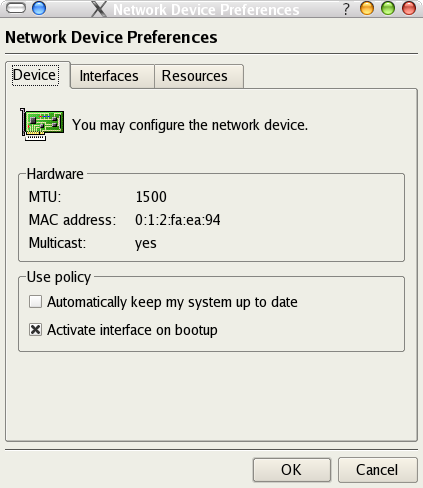Confirm settings with OK button
The image size is (423, 488).
292,470
